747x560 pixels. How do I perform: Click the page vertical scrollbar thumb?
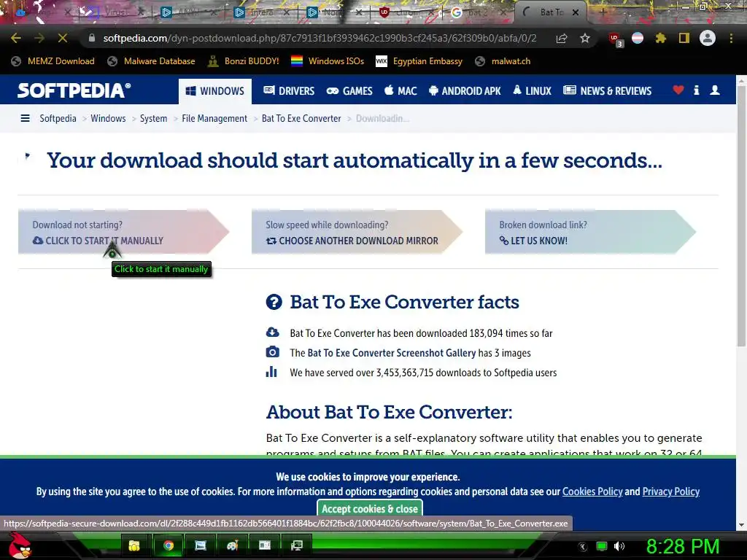coord(741,217)
